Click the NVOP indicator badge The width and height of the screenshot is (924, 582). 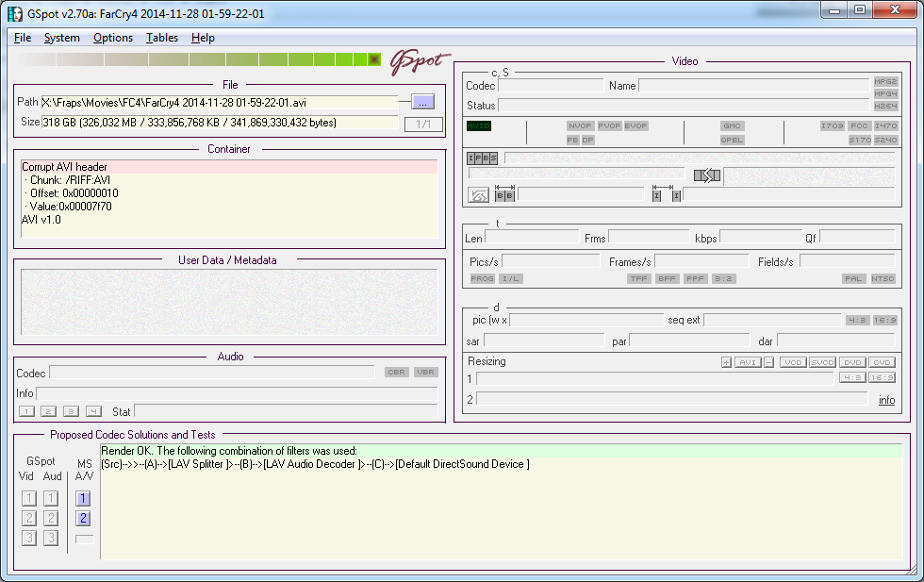[580, 125]
